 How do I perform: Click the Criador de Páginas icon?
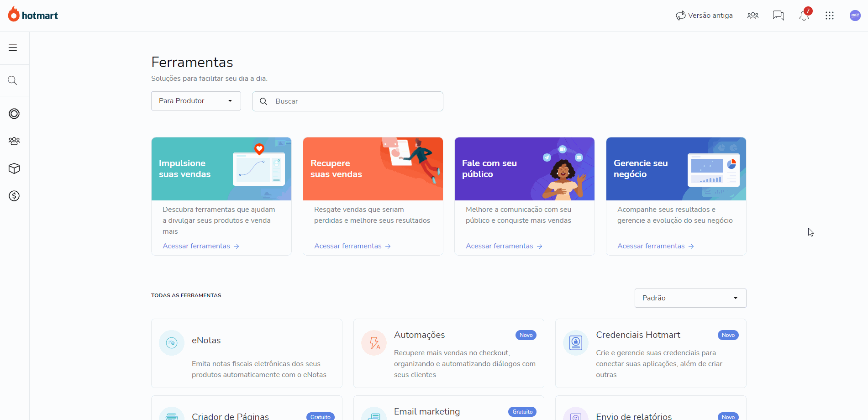click(x=172, y=414)
